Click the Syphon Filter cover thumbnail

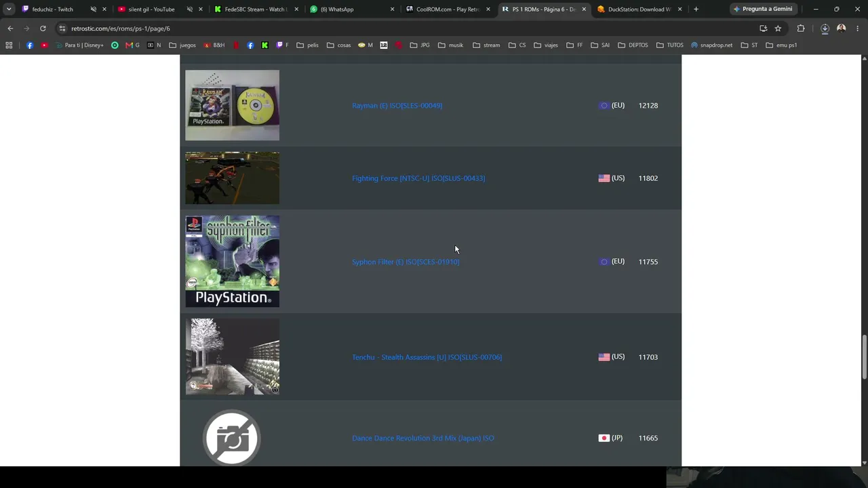[x=232, y=262]
